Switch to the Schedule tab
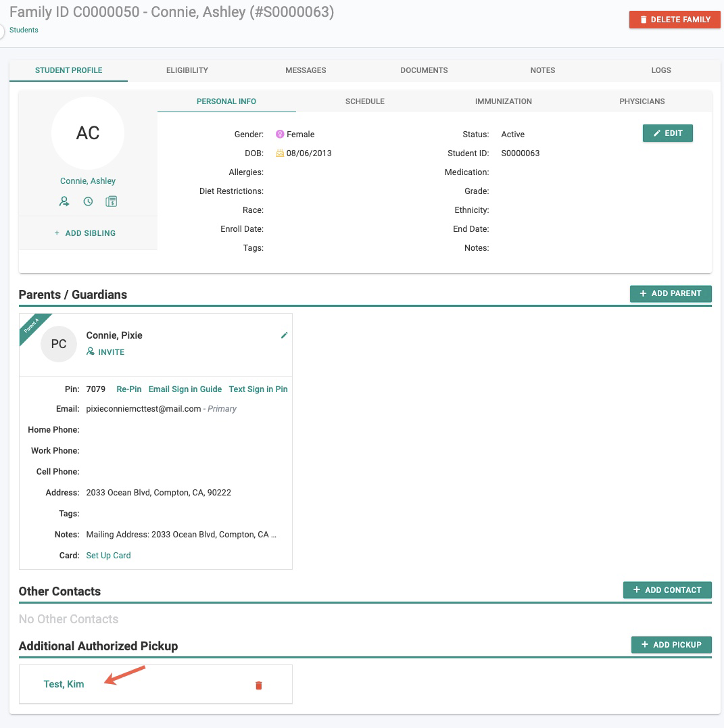The height and width of the screenshot is (728, 724). 365,101
